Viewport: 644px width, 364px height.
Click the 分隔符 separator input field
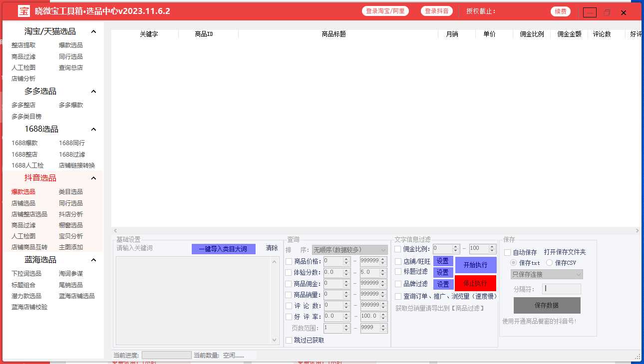562,289
